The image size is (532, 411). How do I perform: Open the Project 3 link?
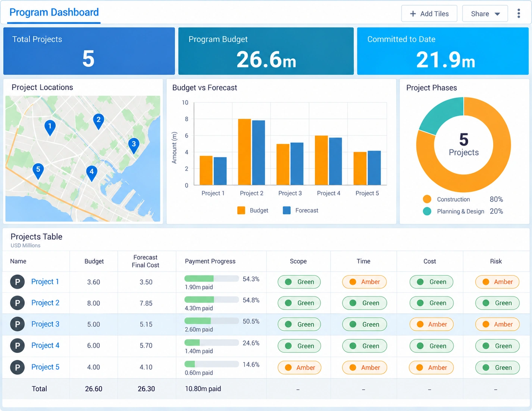(45, 324)
